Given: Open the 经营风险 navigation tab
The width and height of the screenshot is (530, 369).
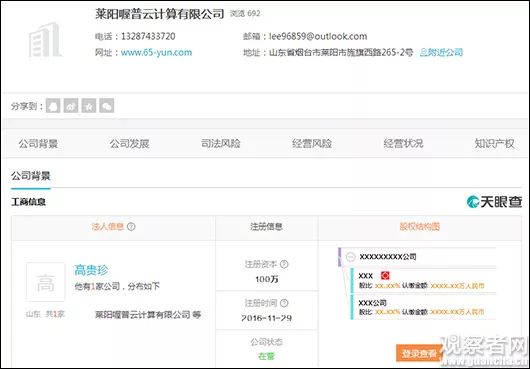Looking at the screenshot, I should tap(312, 144).
